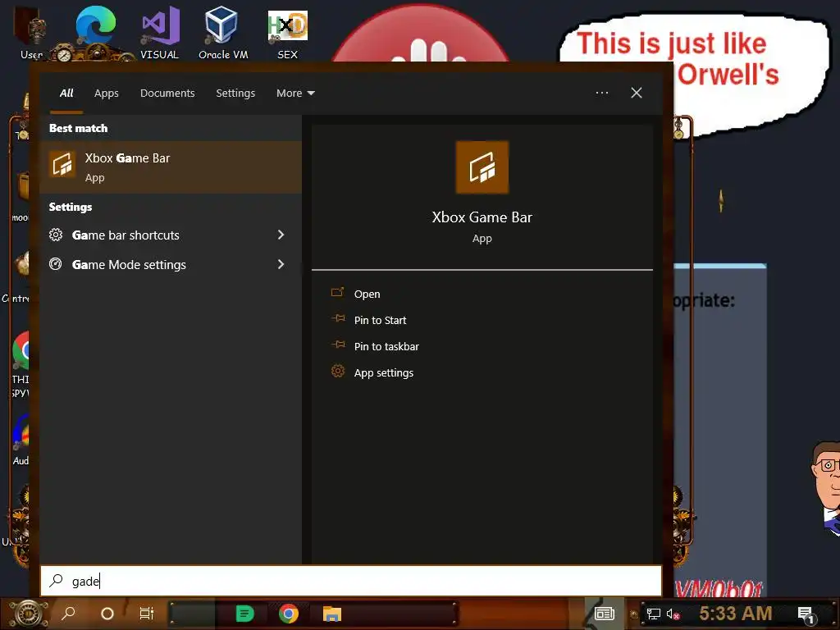Switch to the Settings search tab
The height and width of the screenshot is (630, 840).
pyautogui.click(x=235, y=93)
